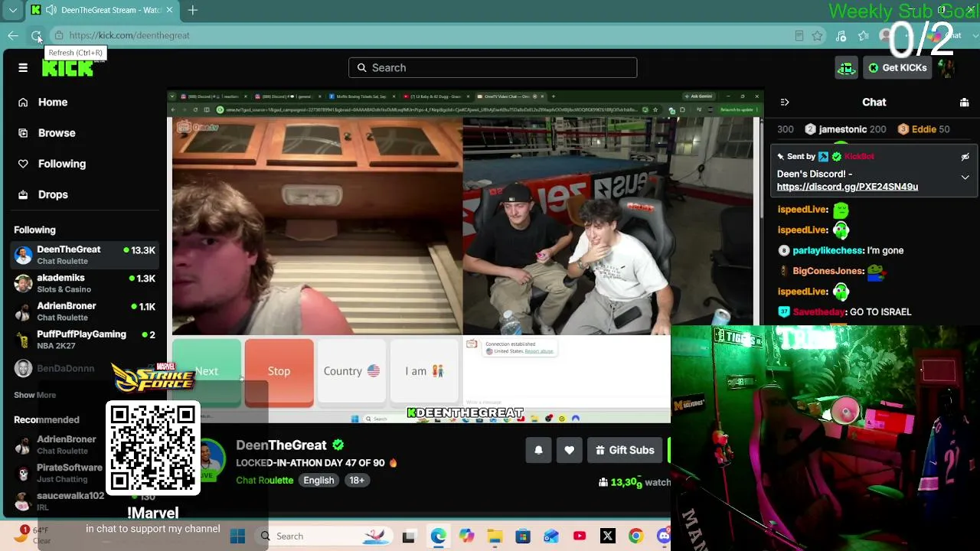The image size is (980, 551).
Task: Click the Kick Search field
Action: [x=492, y=68]
